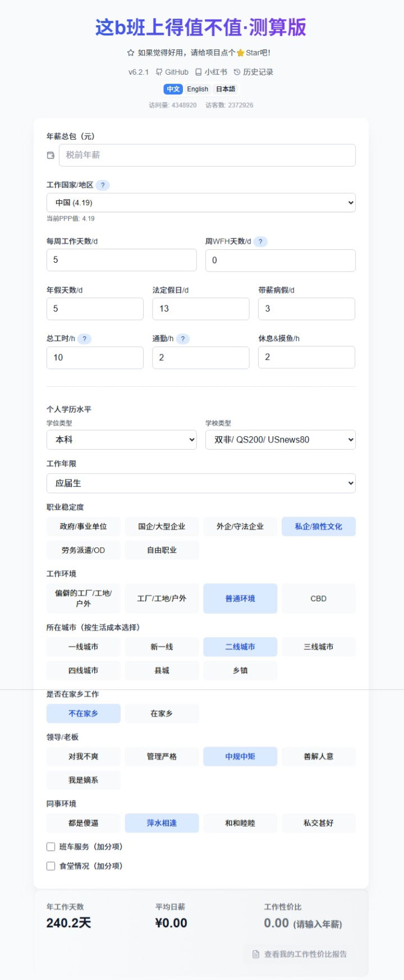Choose 萍水相逢 coworker option

coord(162,823)
